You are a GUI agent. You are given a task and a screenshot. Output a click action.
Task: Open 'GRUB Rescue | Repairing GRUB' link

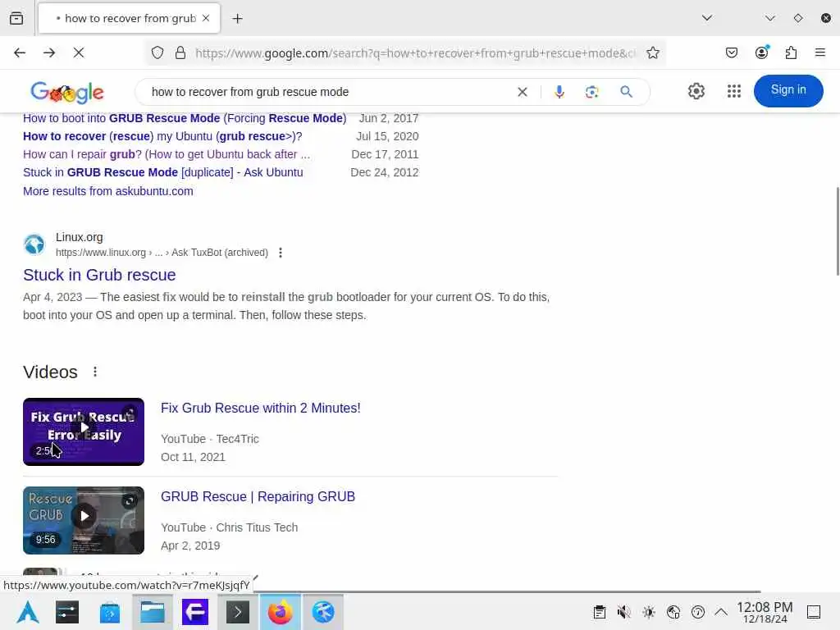(258, 496)
